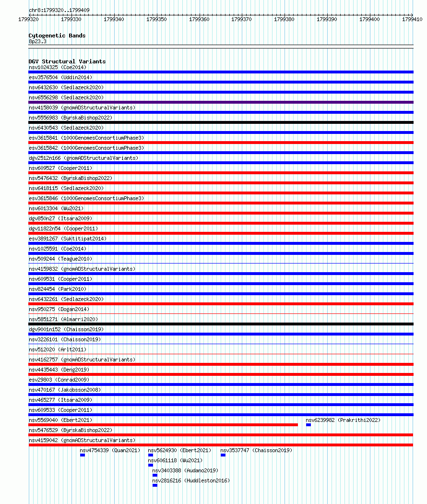Open nsv4159832 (gnomADStructuralVariants) entry
This screenshot has width=427, height=504.
click(82, 269)
